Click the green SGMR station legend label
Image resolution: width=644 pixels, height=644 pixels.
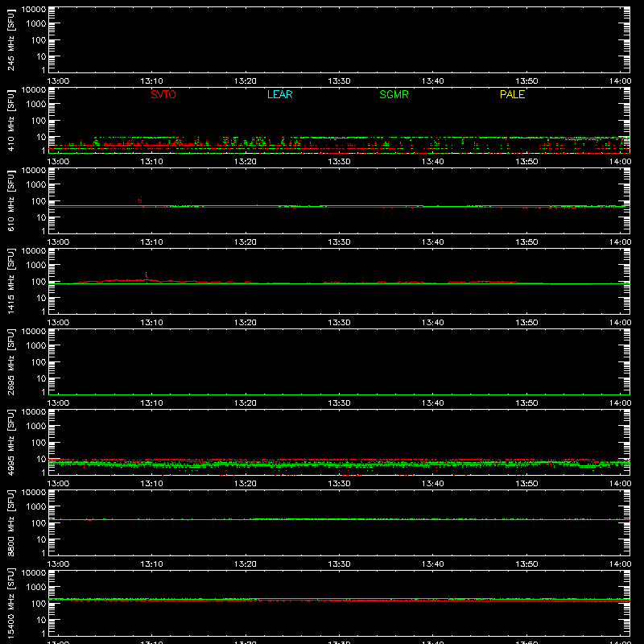point(394,94)
